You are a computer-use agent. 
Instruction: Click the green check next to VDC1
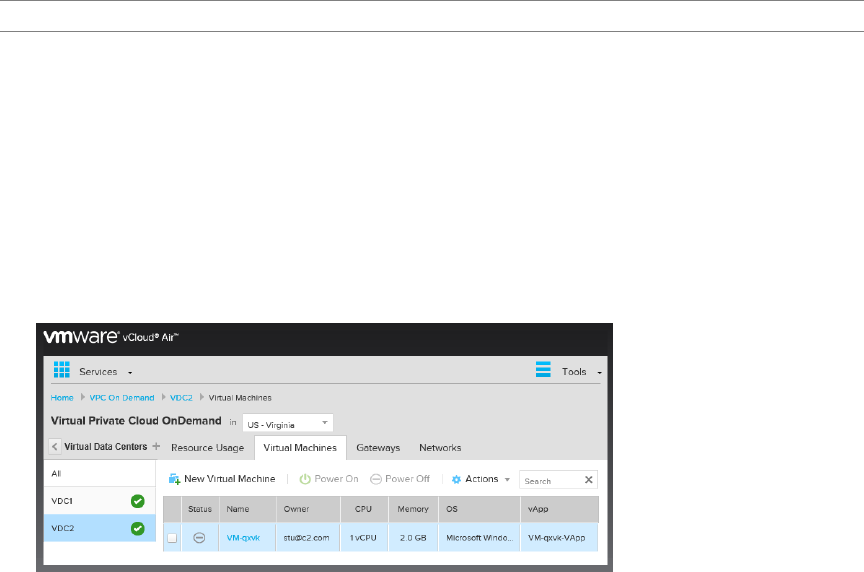(138, 501)
